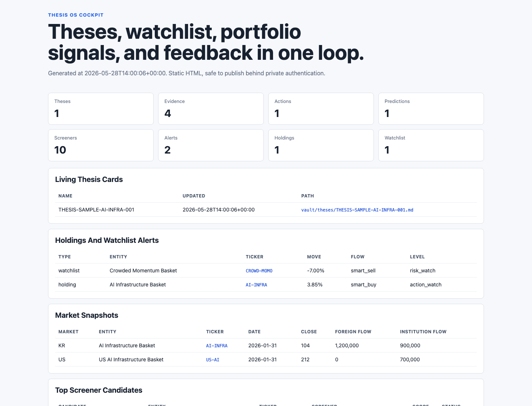Click the smart_buy flow cell
This screenshot has width=532, height=406.
click(x=364, y=285)
